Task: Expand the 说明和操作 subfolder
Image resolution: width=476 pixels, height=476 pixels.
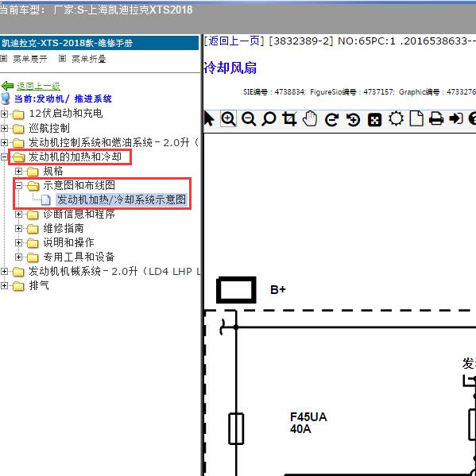Action: (x=18, y=243)
